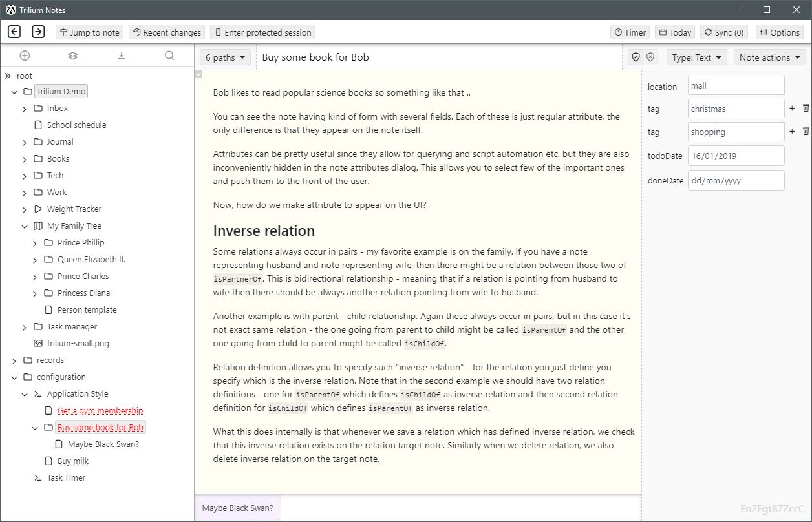Image resolution: width=812 pixels, height=522 pixels.
Task: Open Princess Diana note
Action: (83, 293)
